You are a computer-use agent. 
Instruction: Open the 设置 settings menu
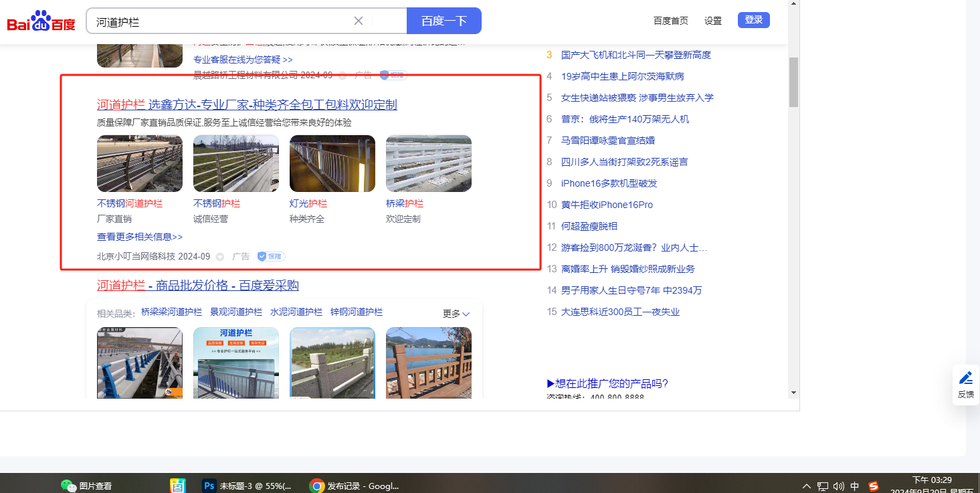[x=713, y=21]
